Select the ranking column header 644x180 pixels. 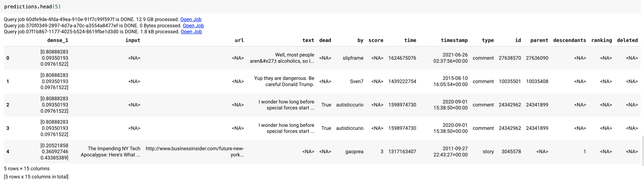[601, 40]
